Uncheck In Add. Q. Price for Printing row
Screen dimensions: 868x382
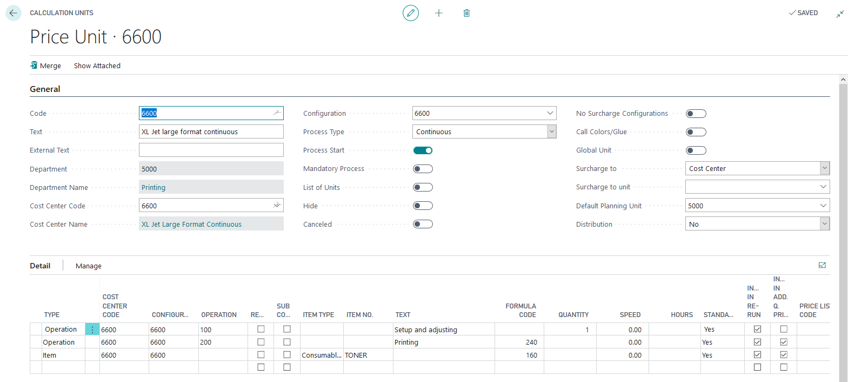click(784, 342)
